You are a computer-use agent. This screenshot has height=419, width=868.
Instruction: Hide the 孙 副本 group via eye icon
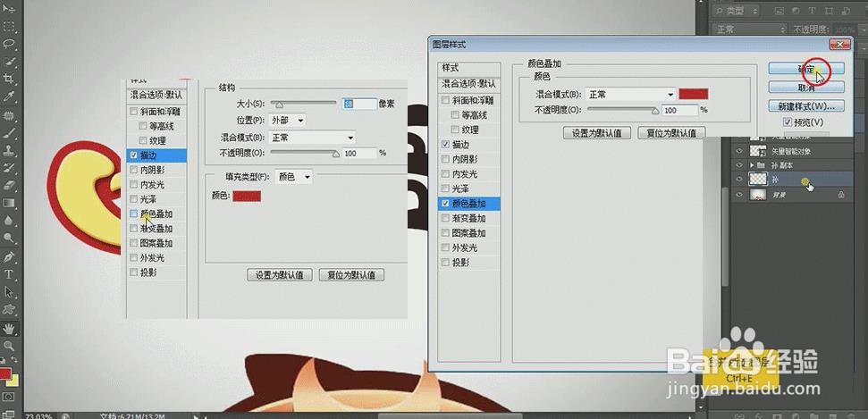tap(738, 165)
